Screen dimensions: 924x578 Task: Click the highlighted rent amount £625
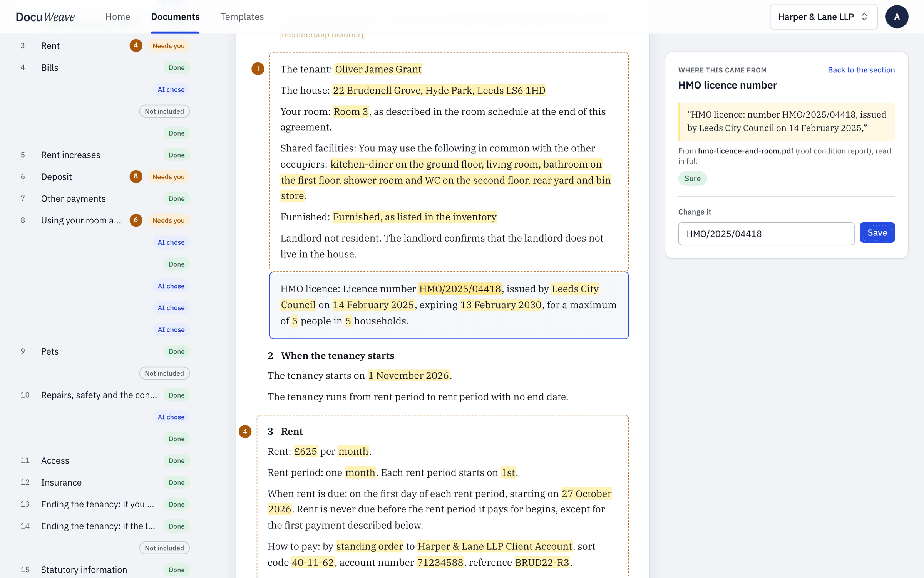tap(305, 451)
